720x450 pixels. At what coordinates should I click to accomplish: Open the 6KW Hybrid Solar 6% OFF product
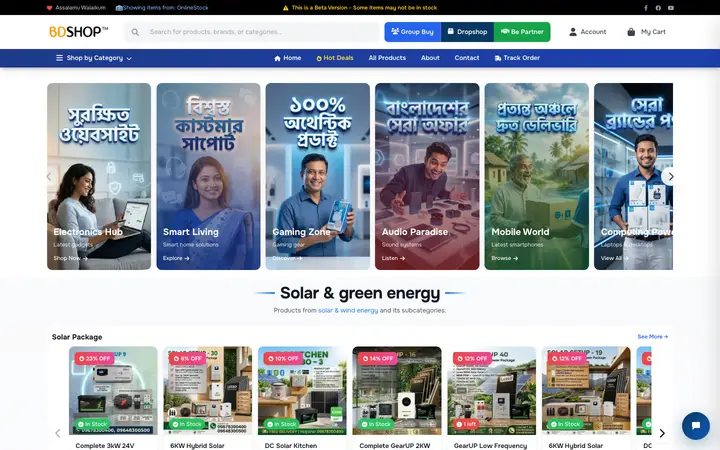[x=208, y=391]
